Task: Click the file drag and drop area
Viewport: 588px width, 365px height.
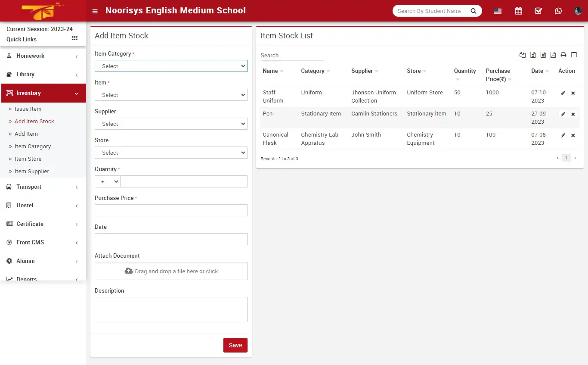Action: point(170,271)
